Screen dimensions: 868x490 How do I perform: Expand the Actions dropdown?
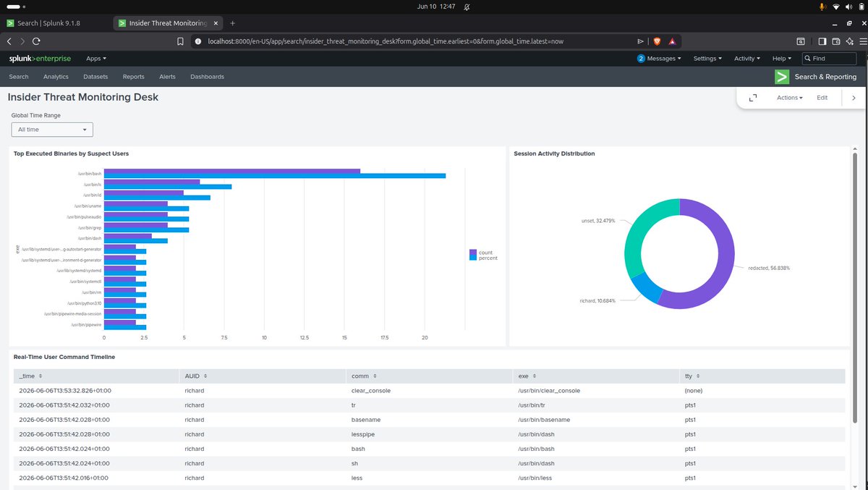point(790,98)
